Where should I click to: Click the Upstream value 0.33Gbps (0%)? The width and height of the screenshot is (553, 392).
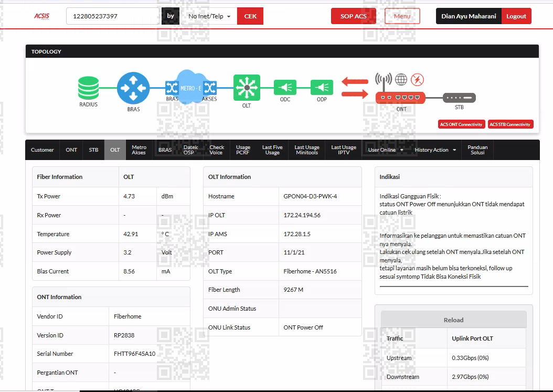(470, 358)
